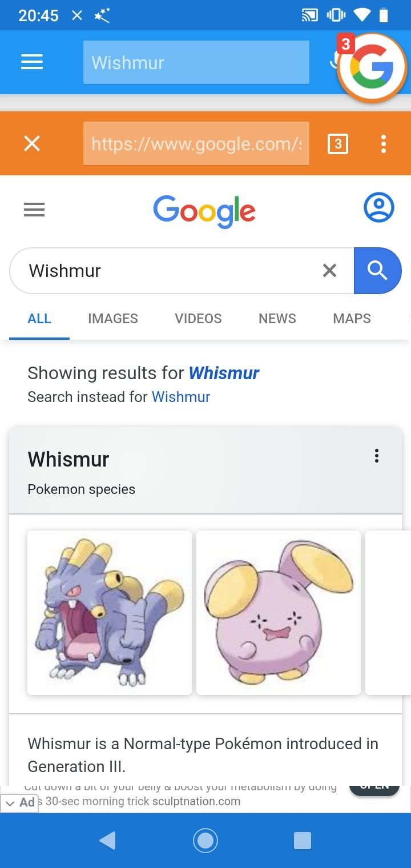Open the browser three-dot overflow menu
Screen dimensions: 411x868
pos(384,144)
